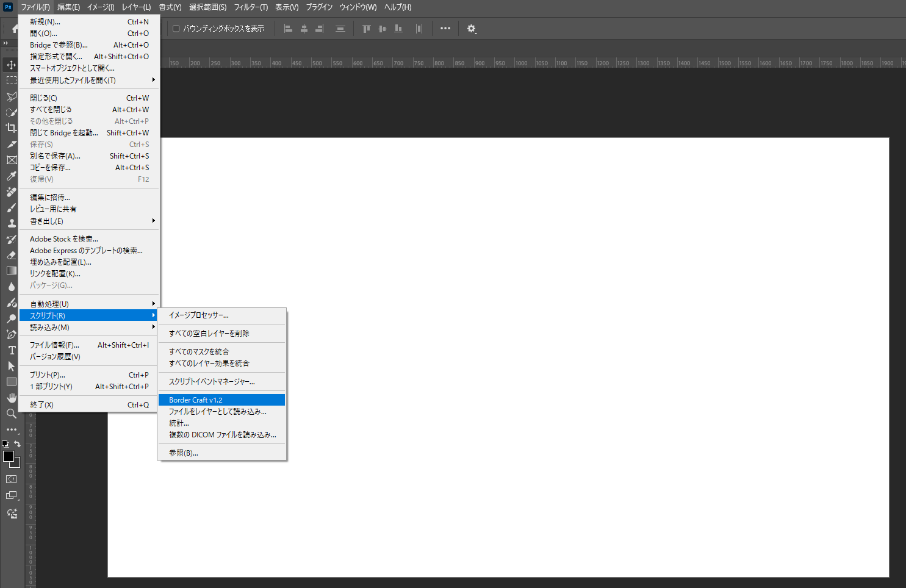Toggle Quick Mask mode icon
The width and height of the screenshot is (906, 588).
(x=11, y=479)
